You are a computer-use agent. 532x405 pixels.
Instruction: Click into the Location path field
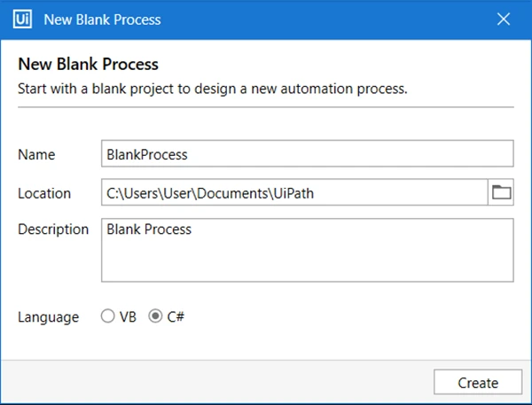(x=294, y=192)
